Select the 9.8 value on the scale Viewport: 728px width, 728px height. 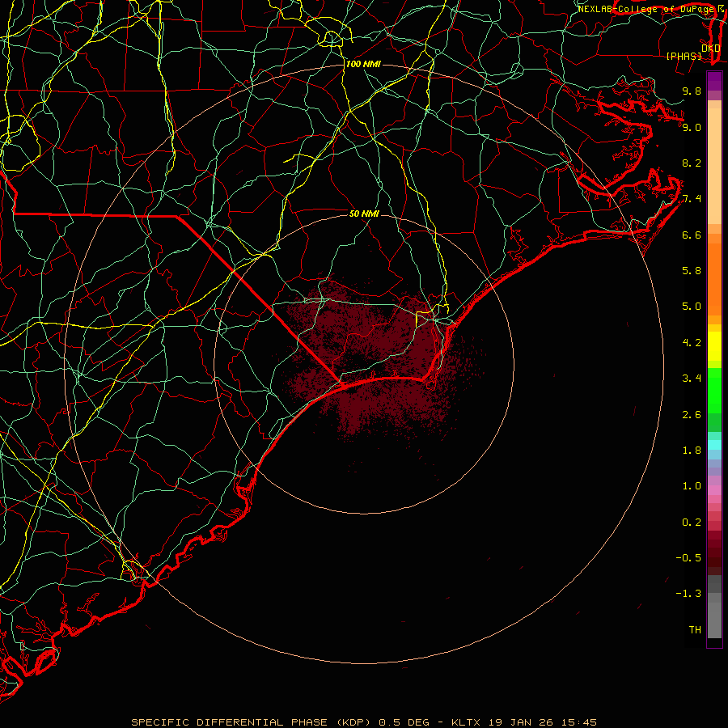[x=692, y=91]
